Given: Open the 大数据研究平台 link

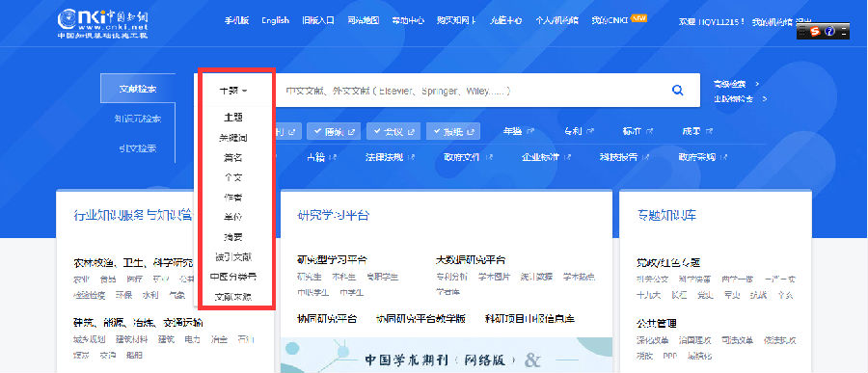Looking at the screenshot, I should [x=471, y=259].
